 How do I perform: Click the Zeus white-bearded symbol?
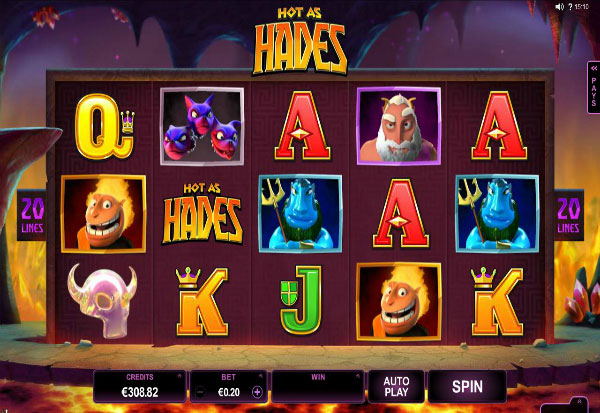(x=399, y=126)
